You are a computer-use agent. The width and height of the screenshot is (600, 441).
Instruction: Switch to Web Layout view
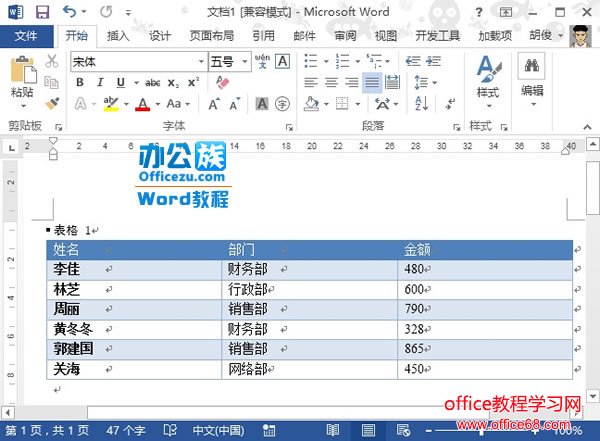403,430
